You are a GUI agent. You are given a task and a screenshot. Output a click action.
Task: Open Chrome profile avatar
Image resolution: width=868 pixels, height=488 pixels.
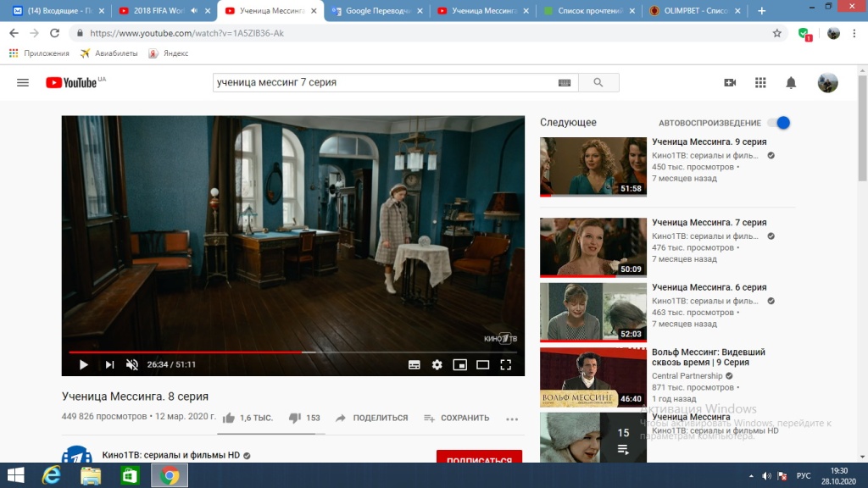(x=833, y=33)
